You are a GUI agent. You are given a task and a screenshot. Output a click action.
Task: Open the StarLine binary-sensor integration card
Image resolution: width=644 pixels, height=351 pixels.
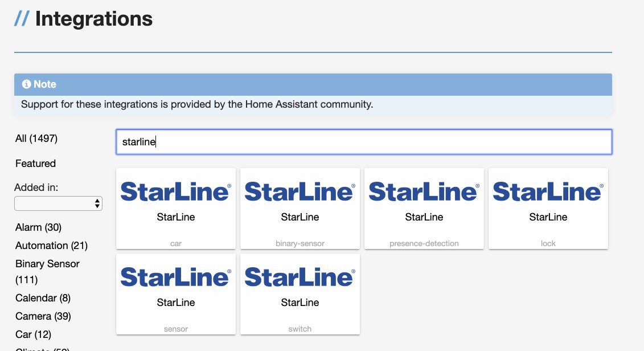[300, 209]
